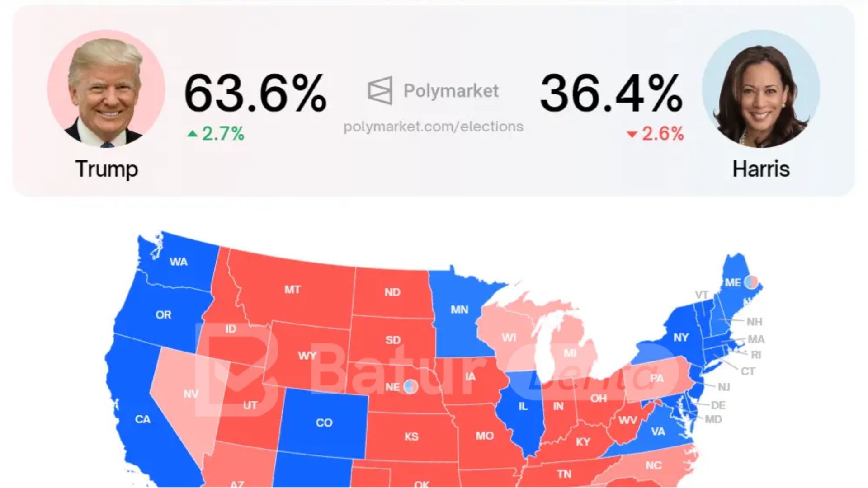Click Harris's circular profile photo

click(x=762, y=89)
